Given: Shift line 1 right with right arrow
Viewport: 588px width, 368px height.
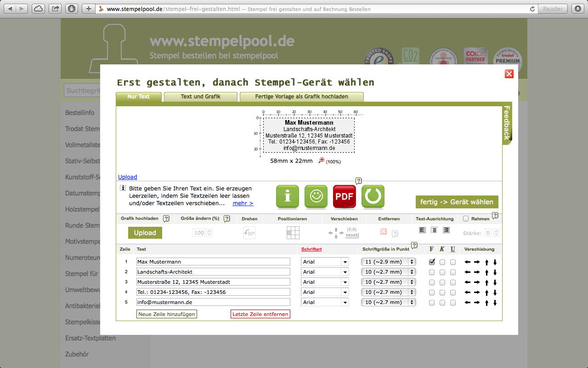Looking at the screenshot, I should point(477,262).
